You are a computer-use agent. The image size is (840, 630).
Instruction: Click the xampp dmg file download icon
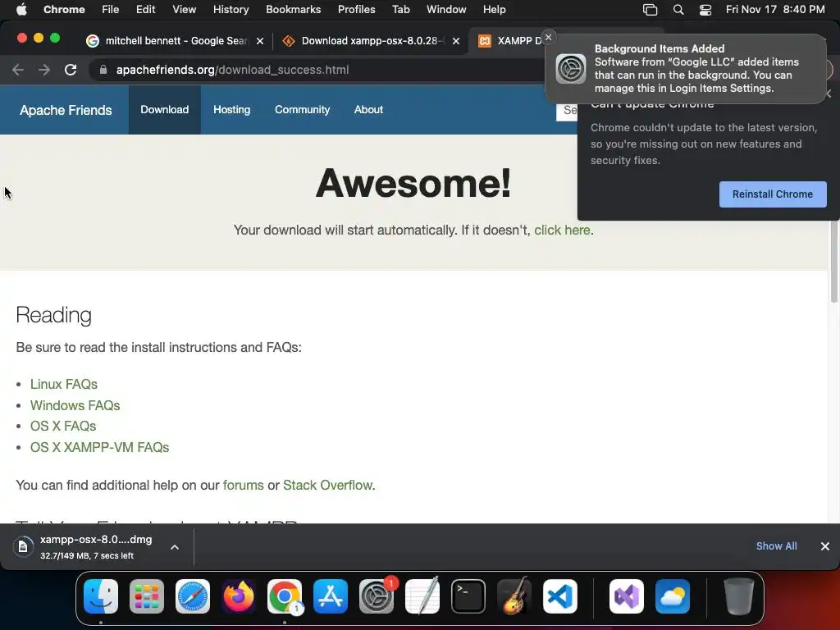click(23, 546)
